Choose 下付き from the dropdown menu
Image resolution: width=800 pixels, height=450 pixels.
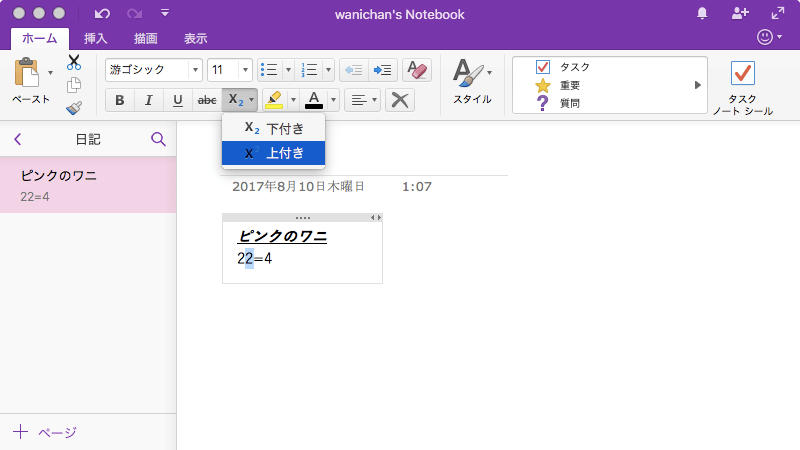[x=273, y=129]
